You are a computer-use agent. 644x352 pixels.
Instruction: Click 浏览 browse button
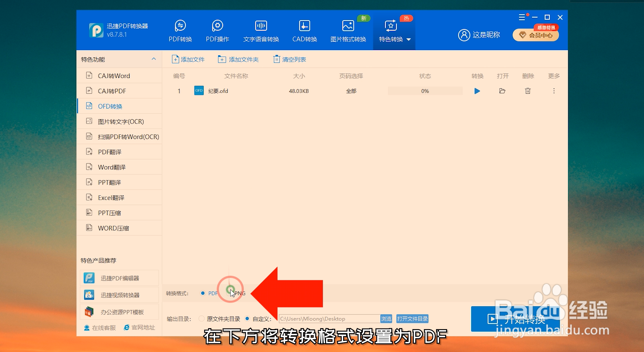pos(386,319)
